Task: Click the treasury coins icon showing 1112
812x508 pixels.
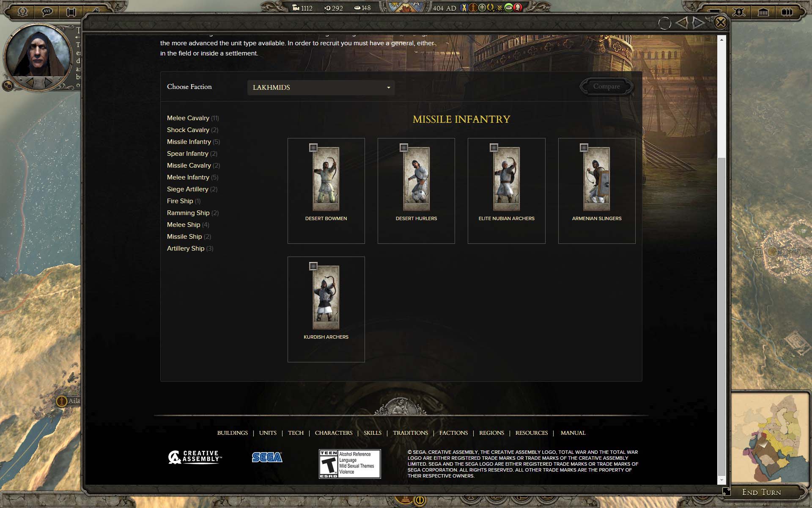Action: [296, 8]
